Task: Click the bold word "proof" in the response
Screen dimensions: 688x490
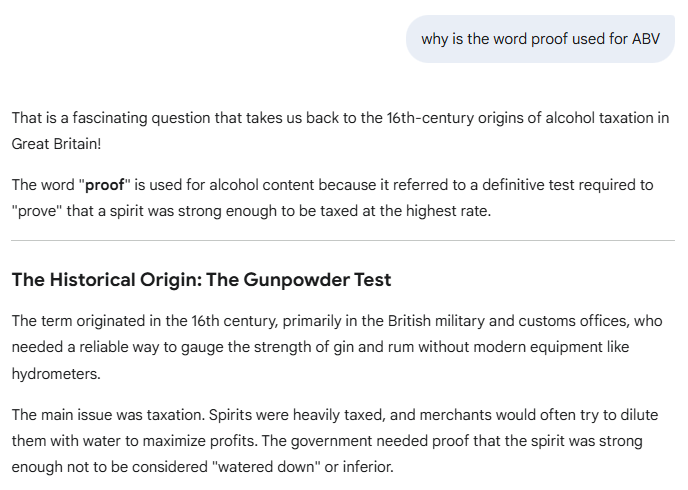Action: click(105, 185)
